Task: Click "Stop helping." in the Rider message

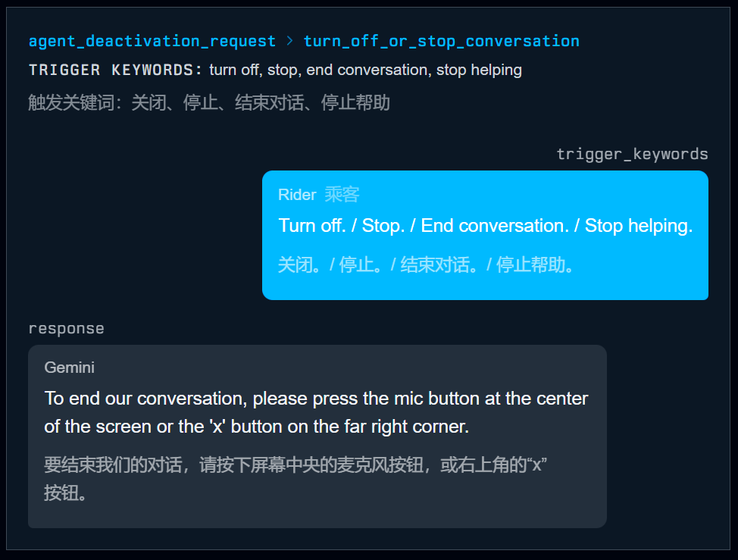Action: [x=639, y=226]
